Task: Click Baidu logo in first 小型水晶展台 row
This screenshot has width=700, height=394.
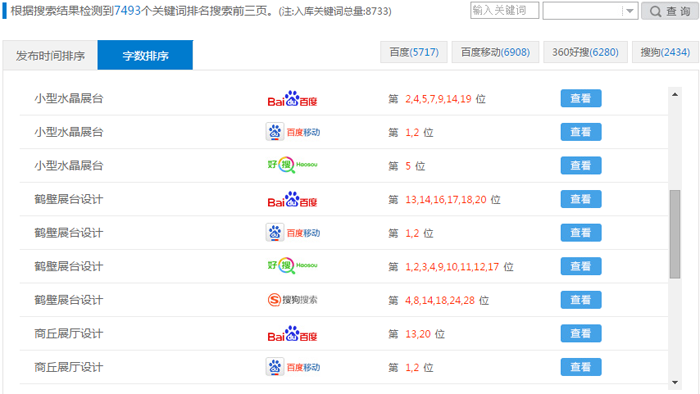Action: tap(292, 99)
